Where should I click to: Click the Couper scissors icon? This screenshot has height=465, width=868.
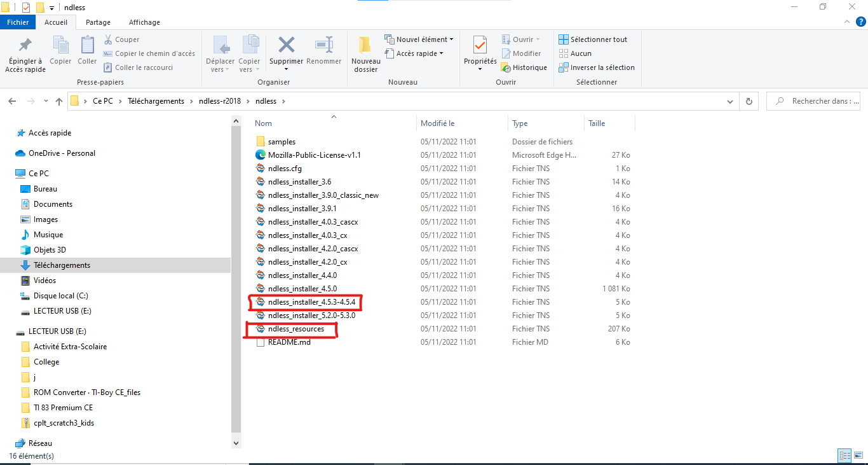[108, 39]
